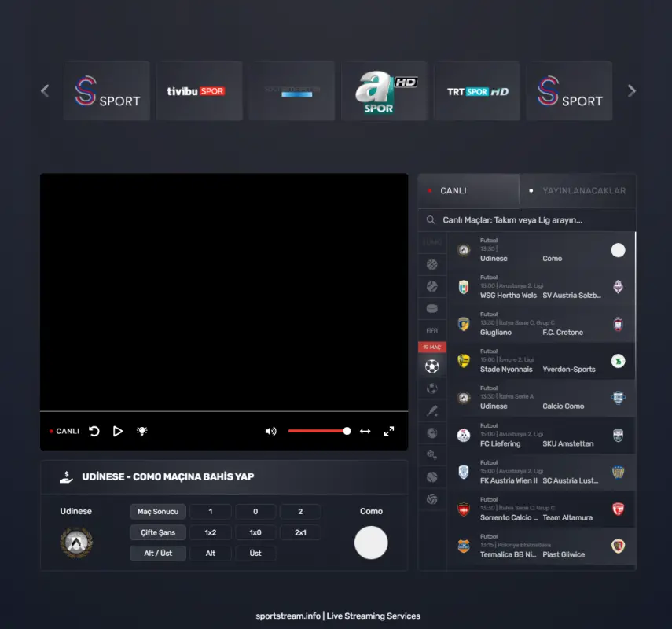This screenshot has height=629, width=672.
Task: Open the tennis matches category
Action: point(432,286)
